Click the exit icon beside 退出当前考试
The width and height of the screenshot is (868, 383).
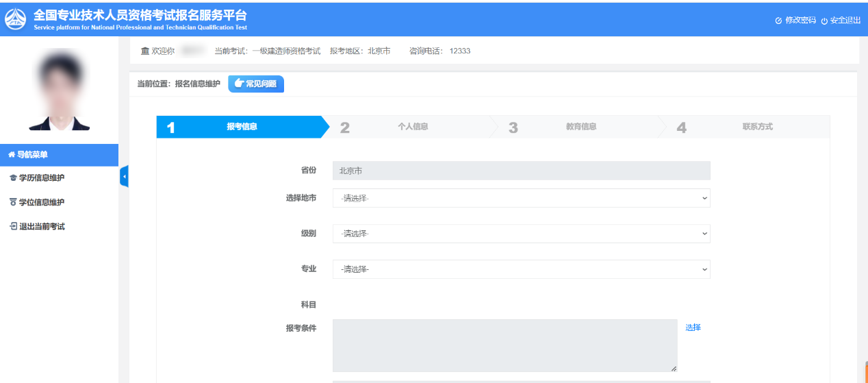pos(13,226)
